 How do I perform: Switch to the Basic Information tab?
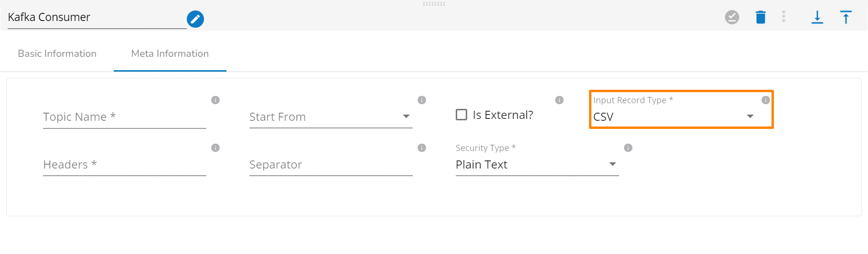(x=57, y=53)
